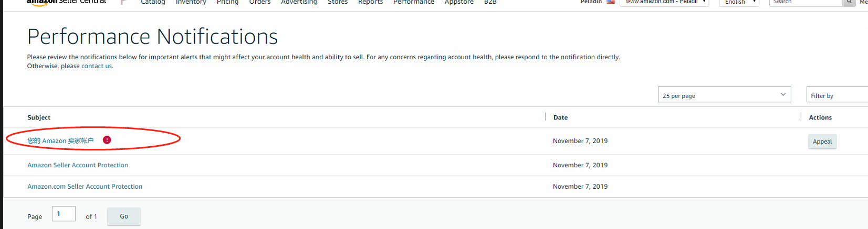The width and height of the screenshot is (868, 229).
Task: Click the US flag icon
Action: tap(611, 2)
